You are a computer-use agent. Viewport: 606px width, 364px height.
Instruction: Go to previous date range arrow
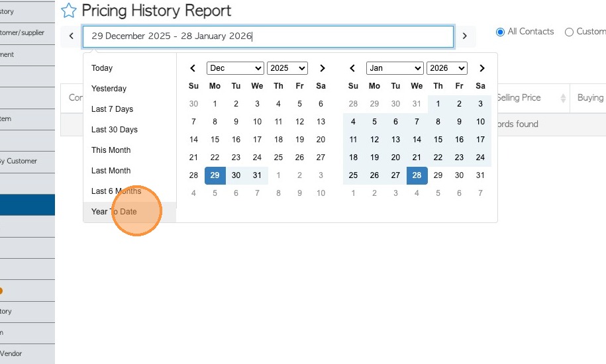[71, 36]
